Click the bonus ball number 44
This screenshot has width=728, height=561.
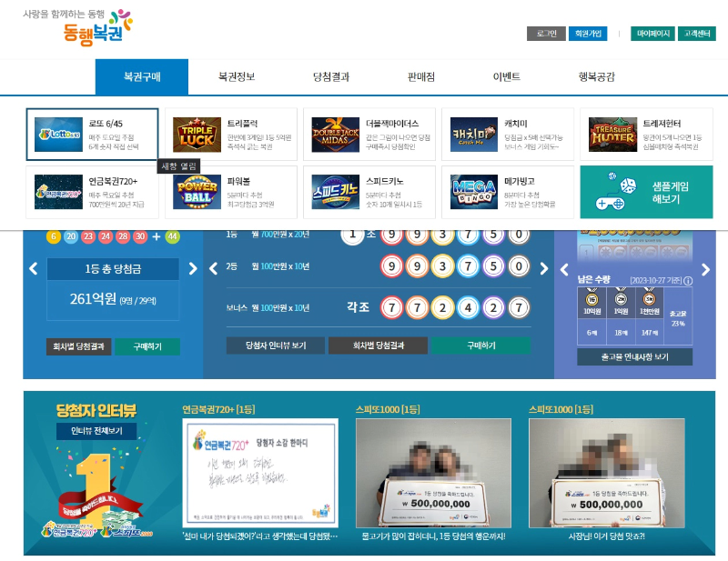pyautogui.click(x=172, y=236)
